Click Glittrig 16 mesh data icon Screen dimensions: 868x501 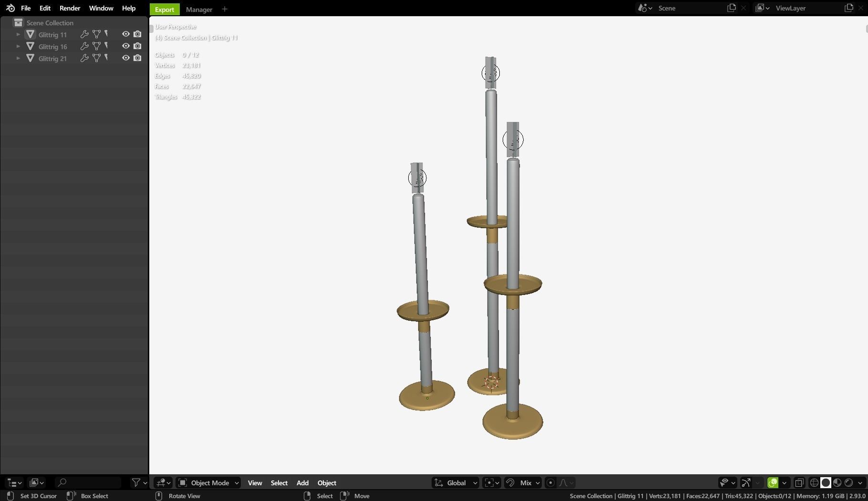click(x=97, y=46)
